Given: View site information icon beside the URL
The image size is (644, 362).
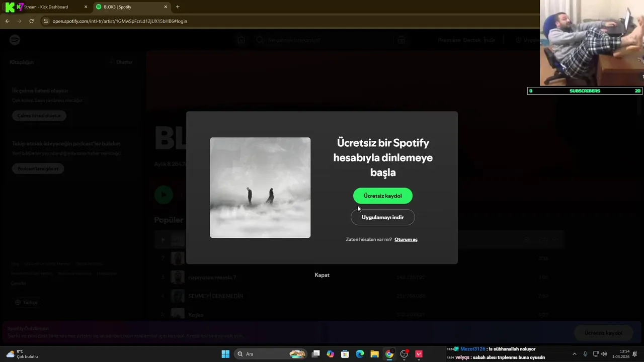Looking at the screenshot, I should tap(46, 21).
